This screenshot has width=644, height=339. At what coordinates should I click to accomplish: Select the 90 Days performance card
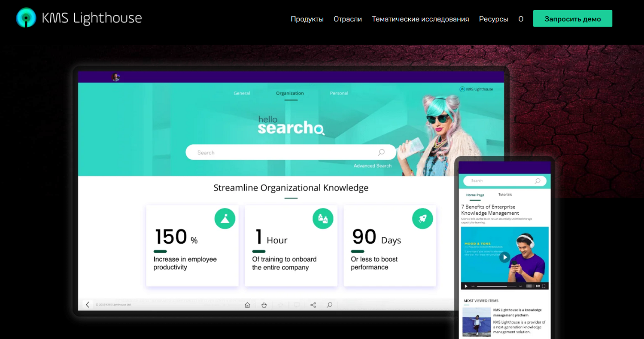point(390,246)
